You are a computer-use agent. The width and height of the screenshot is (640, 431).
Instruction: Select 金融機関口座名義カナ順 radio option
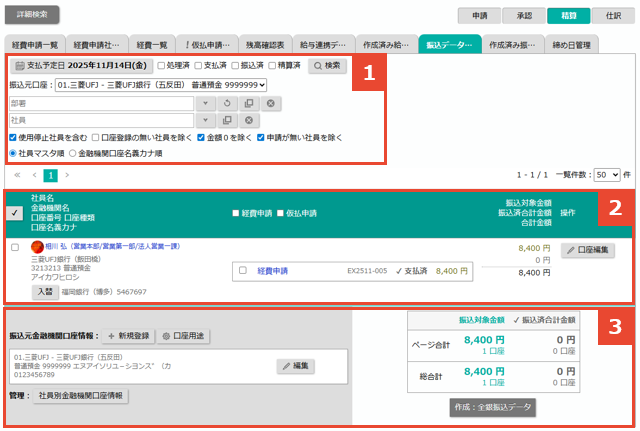click(x=71, y=153)
